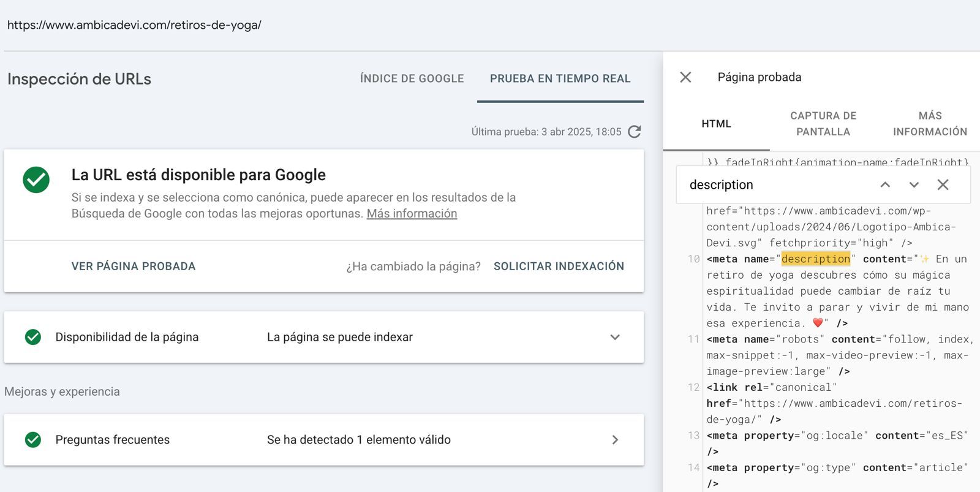Viewport: 980px width, 492px height.
Task: Click the Inspección de URLs heading
Action: point(79,79)
